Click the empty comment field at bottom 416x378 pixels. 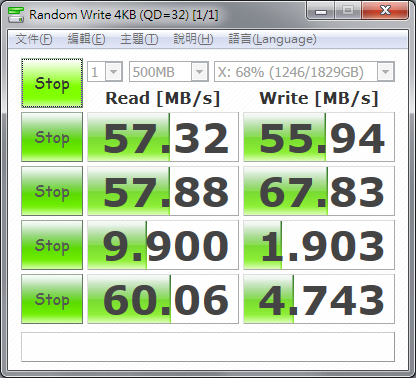208,347
